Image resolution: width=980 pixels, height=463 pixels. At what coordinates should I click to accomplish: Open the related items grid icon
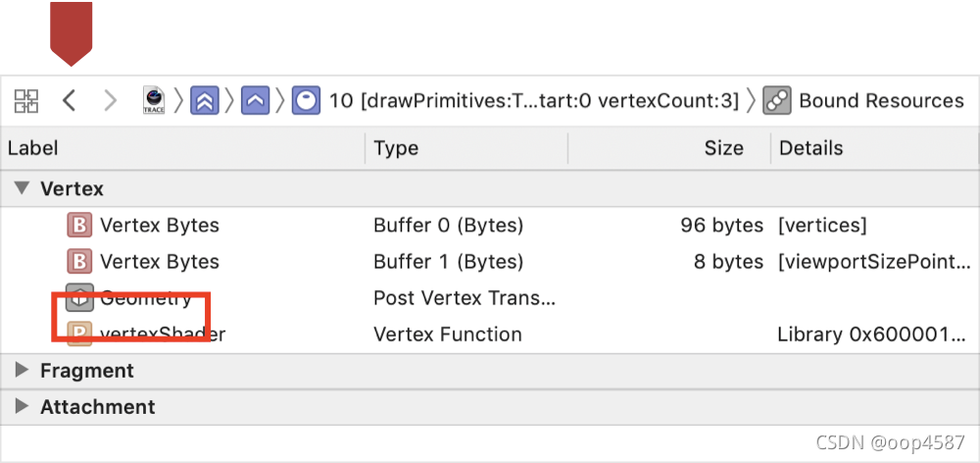click(26, 101)
